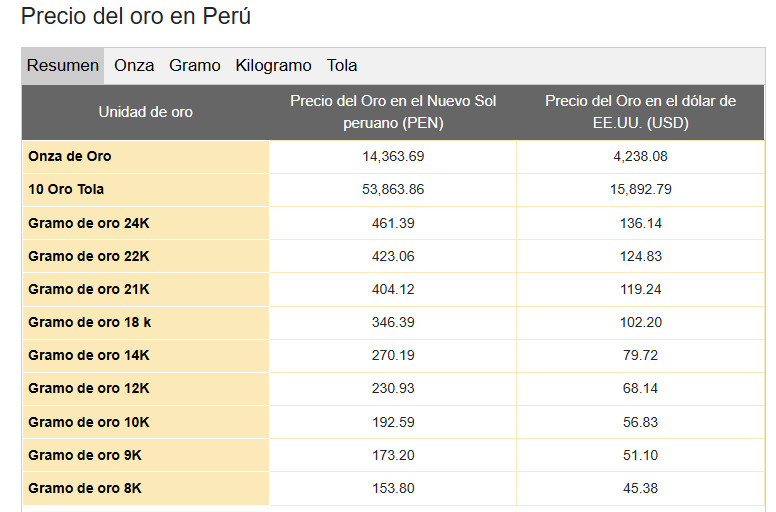Click the Nuevo Sol peruano (PEN) column header
This screenshot has height=512, width=776.
(x=393, y=112)
